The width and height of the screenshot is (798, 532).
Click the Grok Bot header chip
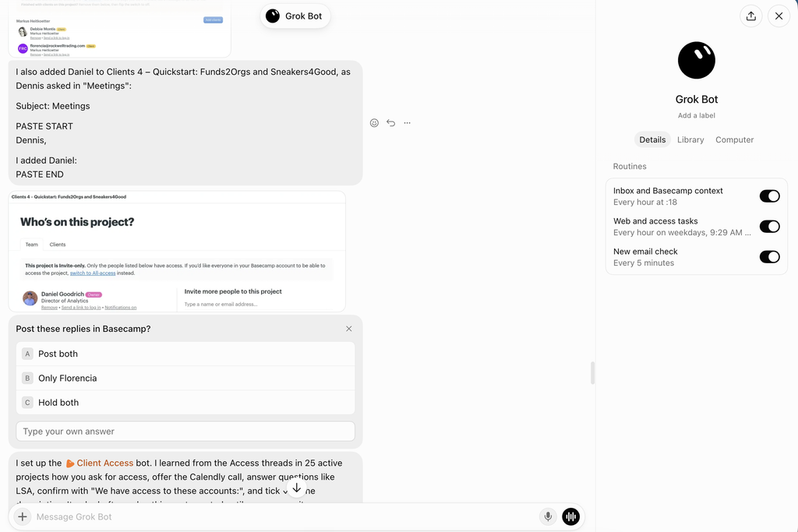(x=295, y=16)
